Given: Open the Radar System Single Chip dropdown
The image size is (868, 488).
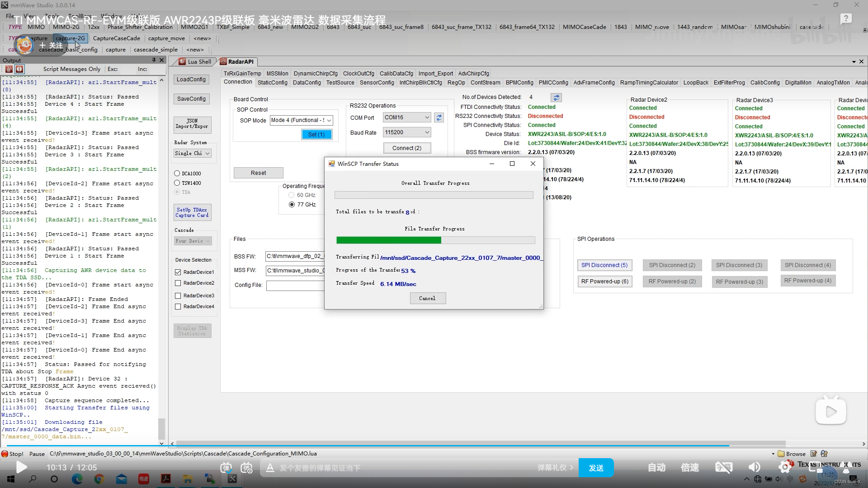Looking at the screenshot, I should coord(208,154).
